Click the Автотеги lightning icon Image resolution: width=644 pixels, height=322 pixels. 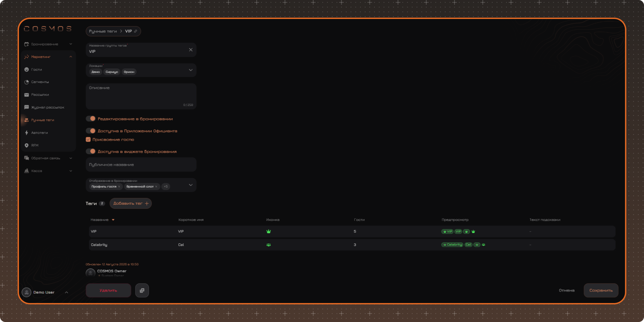point(26,133)
